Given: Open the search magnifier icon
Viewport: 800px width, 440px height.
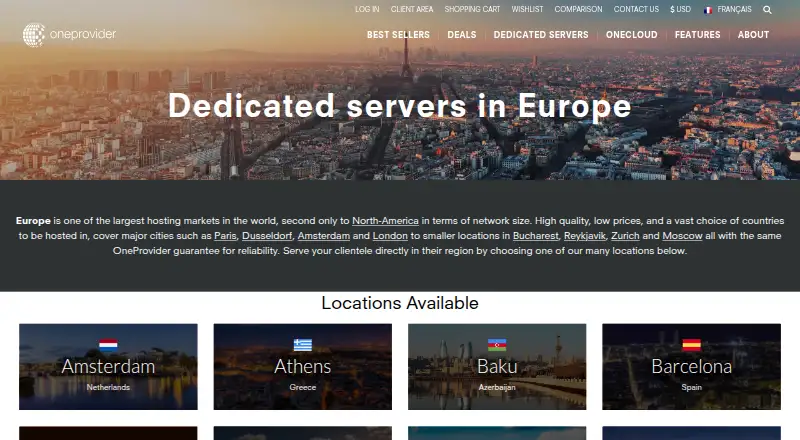Looking at the screenshot, I should pos(767,10).
